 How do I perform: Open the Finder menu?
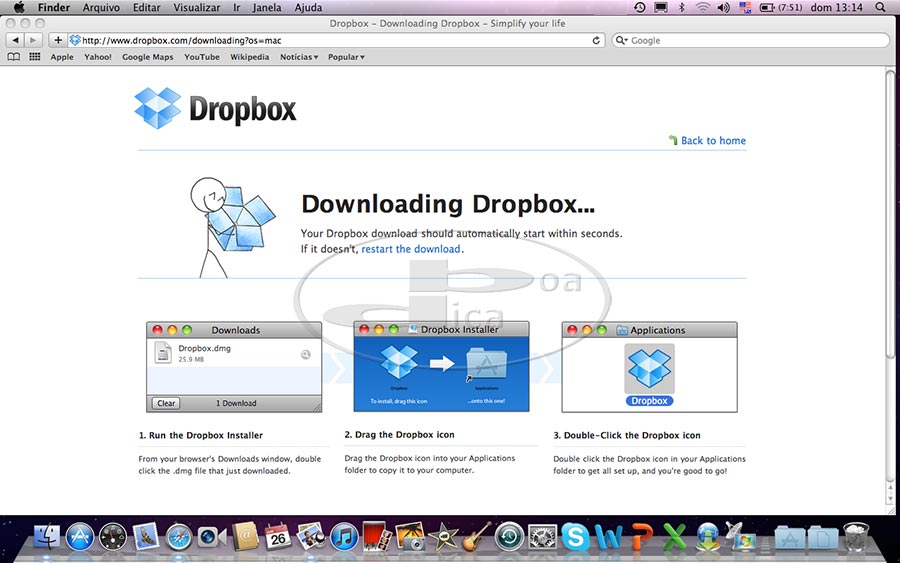pyautogui.click(x=54, y=7)
